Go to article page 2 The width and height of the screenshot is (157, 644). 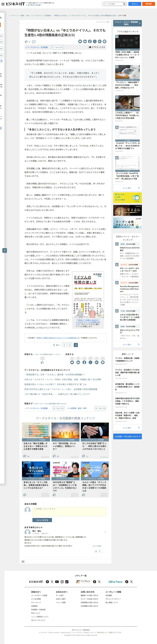[x=70, y=345]
